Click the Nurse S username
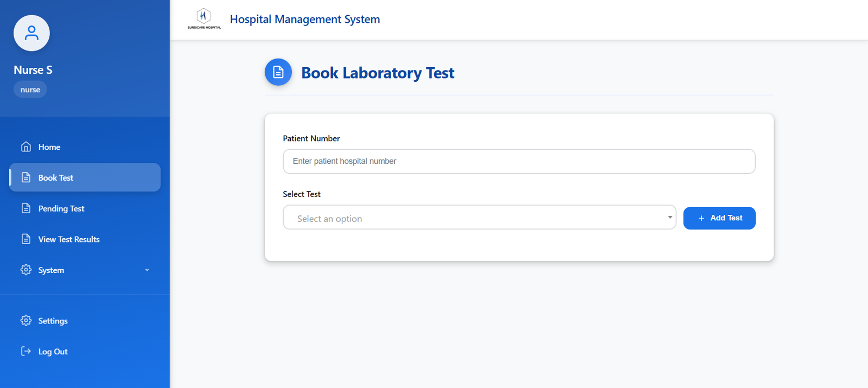This screenshot has height=388, width=868. (x=33, y=70)
